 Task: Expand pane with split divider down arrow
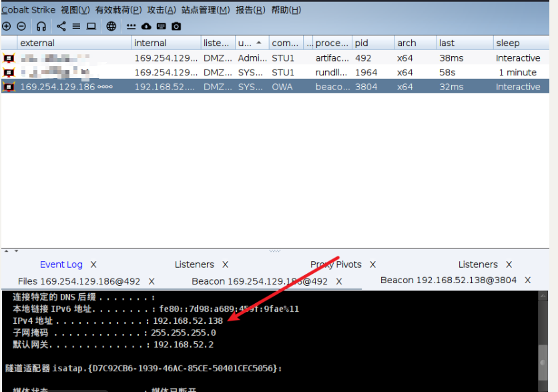pos(16,251)
